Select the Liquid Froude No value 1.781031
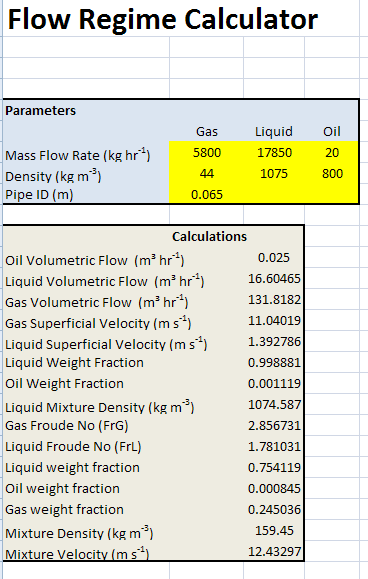The width and height of the screenshot is (368, 579). coord(274,446)
